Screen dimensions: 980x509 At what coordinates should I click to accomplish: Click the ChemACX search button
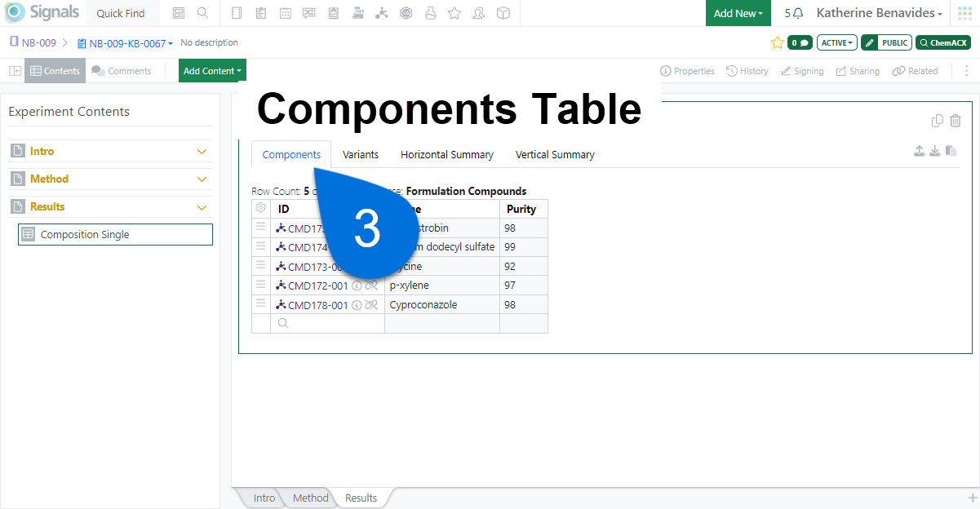(943, 42)
